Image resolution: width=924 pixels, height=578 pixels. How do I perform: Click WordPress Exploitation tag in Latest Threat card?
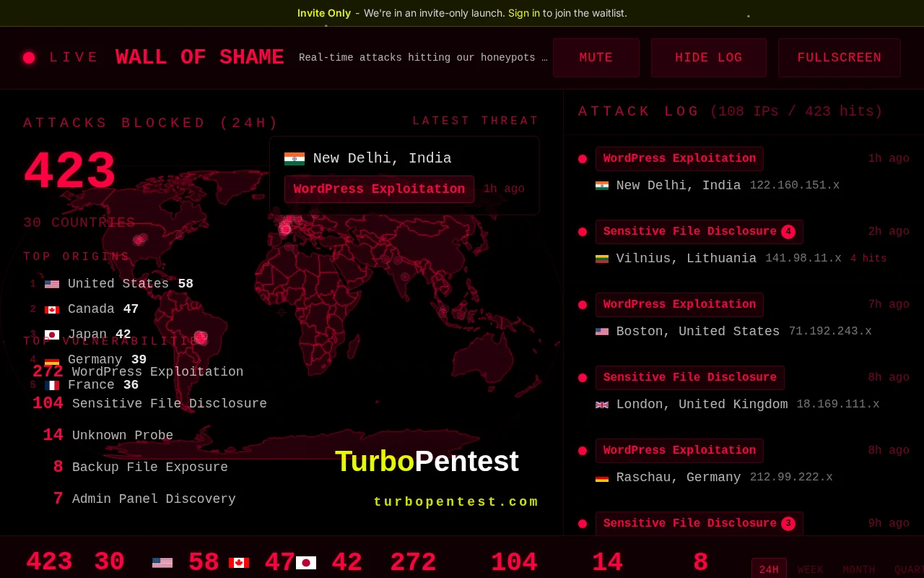point(379,189)
